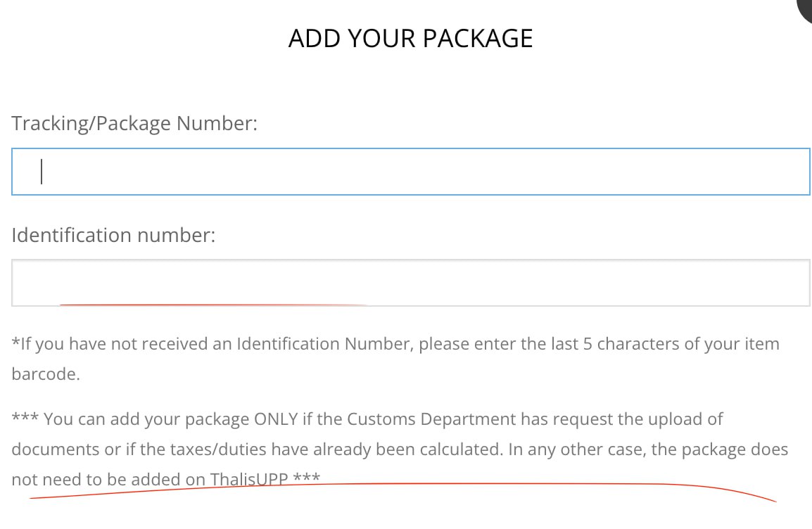Select the Identification number input field
This screenshot has width=812, height=529.
[411, 283]
